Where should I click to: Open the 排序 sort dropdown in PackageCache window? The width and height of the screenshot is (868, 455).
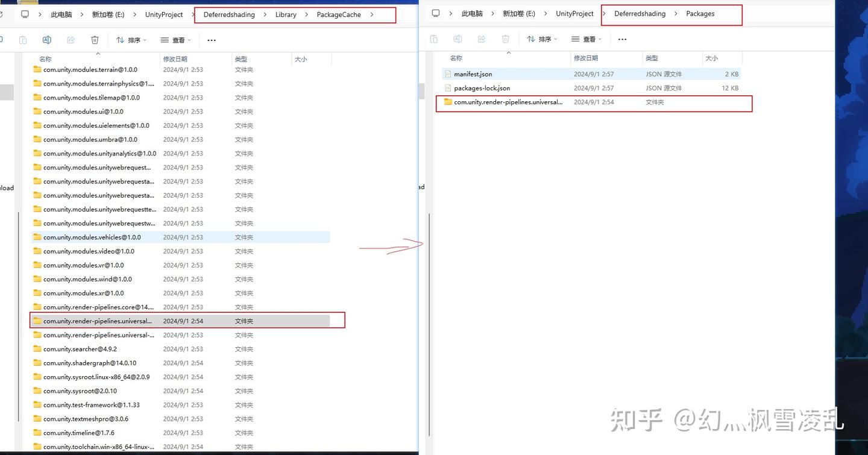pyautogui.click(x=131, y=40)
